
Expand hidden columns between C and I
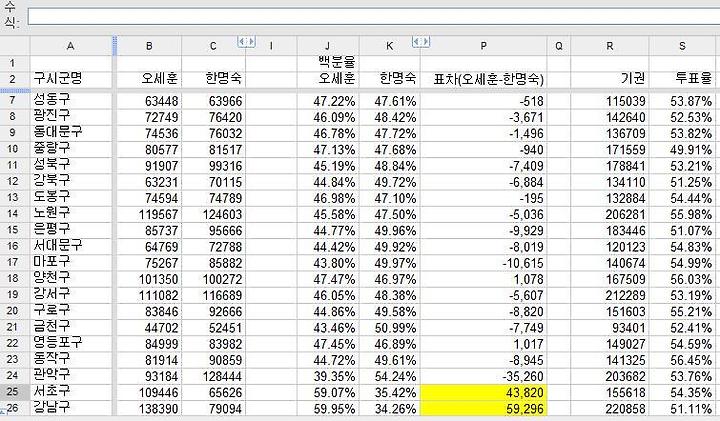[x=246, y=42]
